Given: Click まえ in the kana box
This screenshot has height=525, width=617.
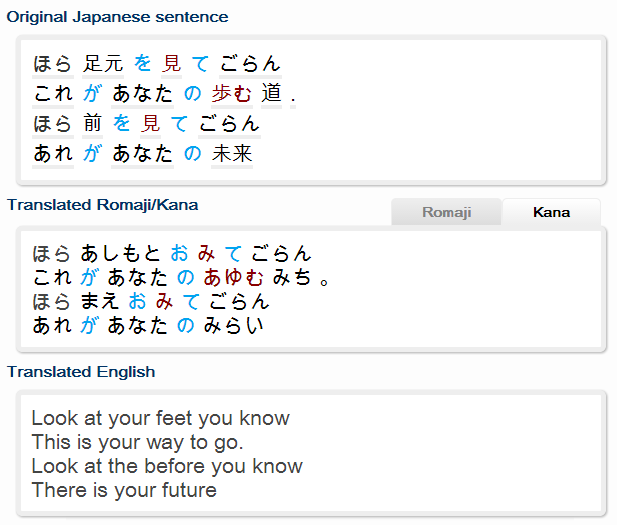Looking at the screenshot, I should [x=100, y=301].
